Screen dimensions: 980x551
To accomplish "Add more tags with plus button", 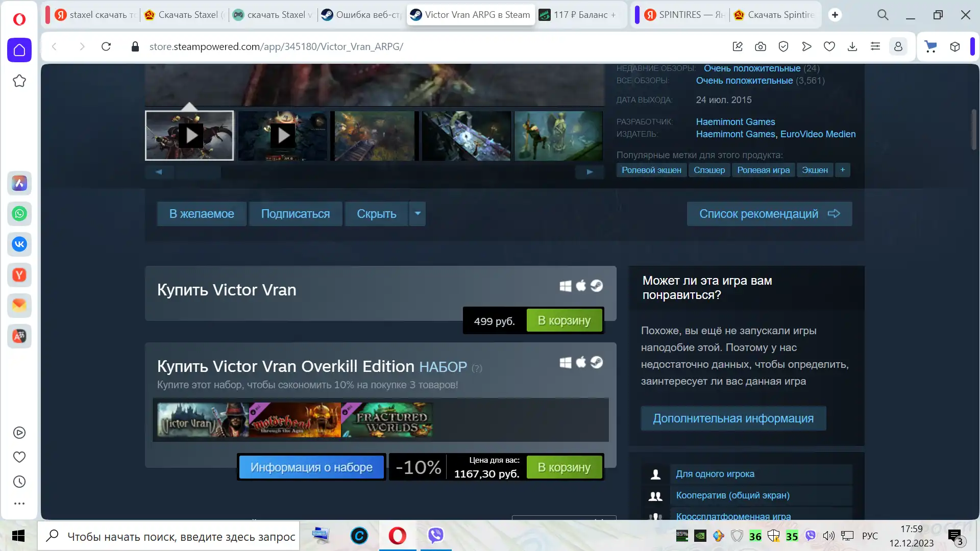I will pos(843,170).
